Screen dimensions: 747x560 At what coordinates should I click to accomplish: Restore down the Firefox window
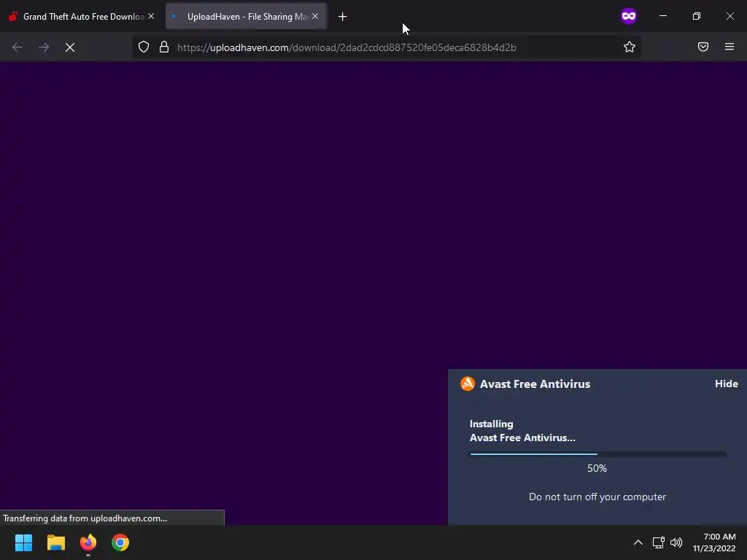pos(696,16)
